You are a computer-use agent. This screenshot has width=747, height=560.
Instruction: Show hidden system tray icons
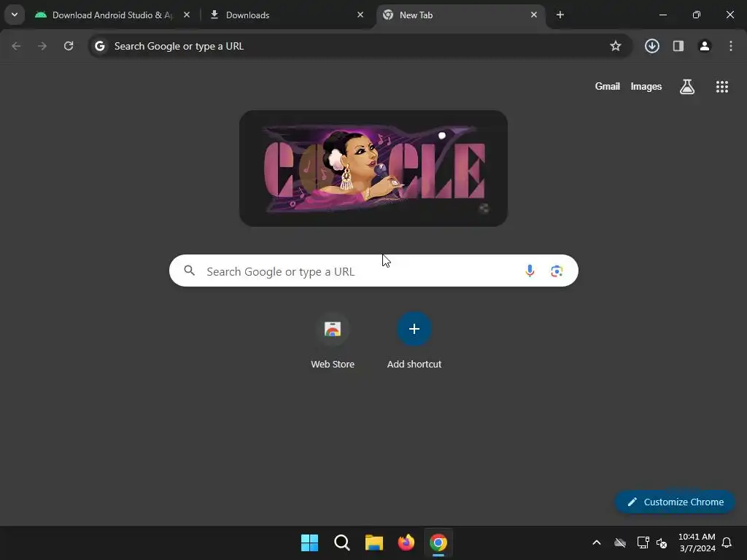click(597, 542)
